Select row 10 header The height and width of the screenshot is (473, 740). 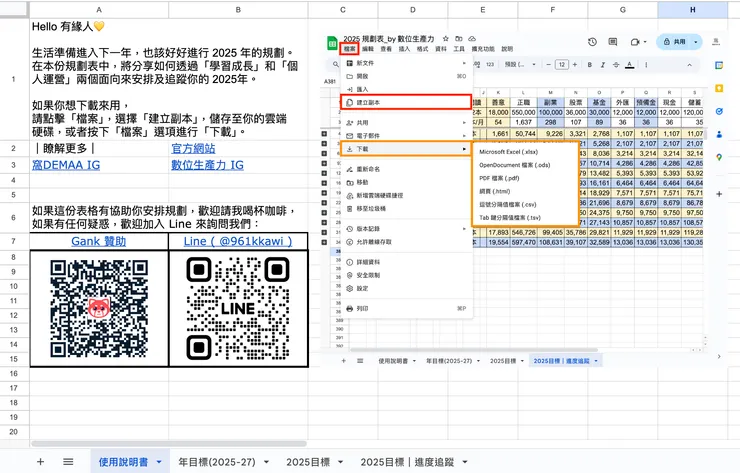(14, 286)
